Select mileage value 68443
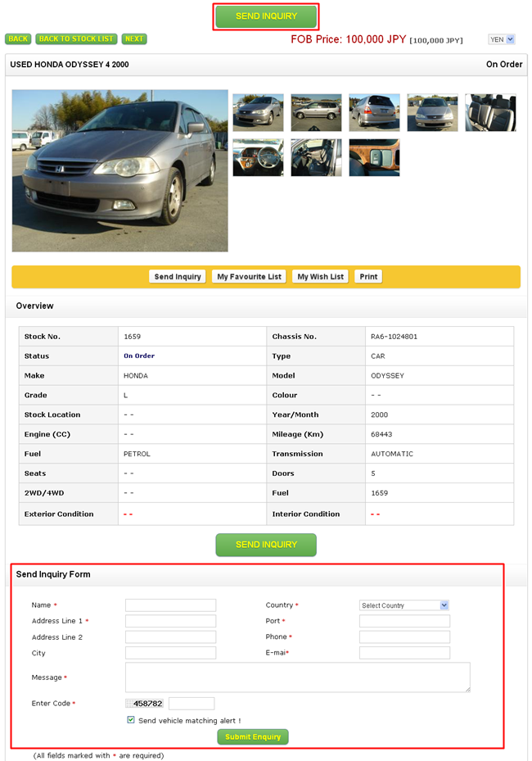532x761 pixels. (x=381, y=434)
